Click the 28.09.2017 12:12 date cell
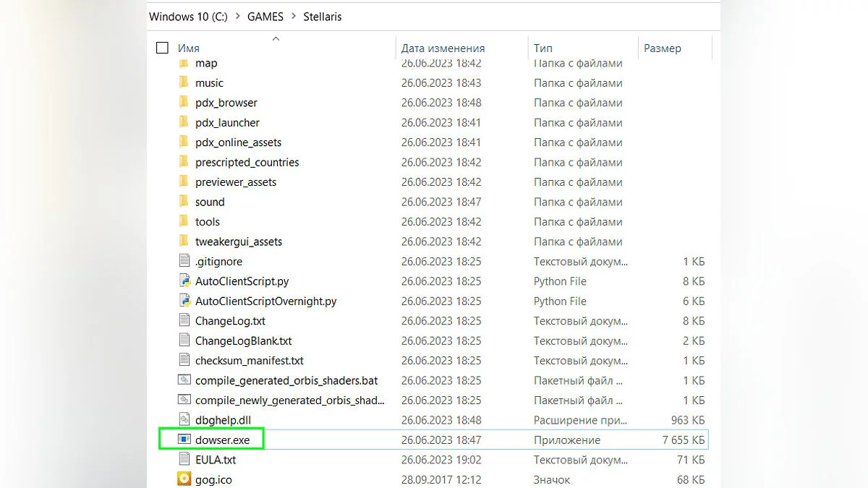This screenshot has width=868, height=488. (x=441, y=479)
